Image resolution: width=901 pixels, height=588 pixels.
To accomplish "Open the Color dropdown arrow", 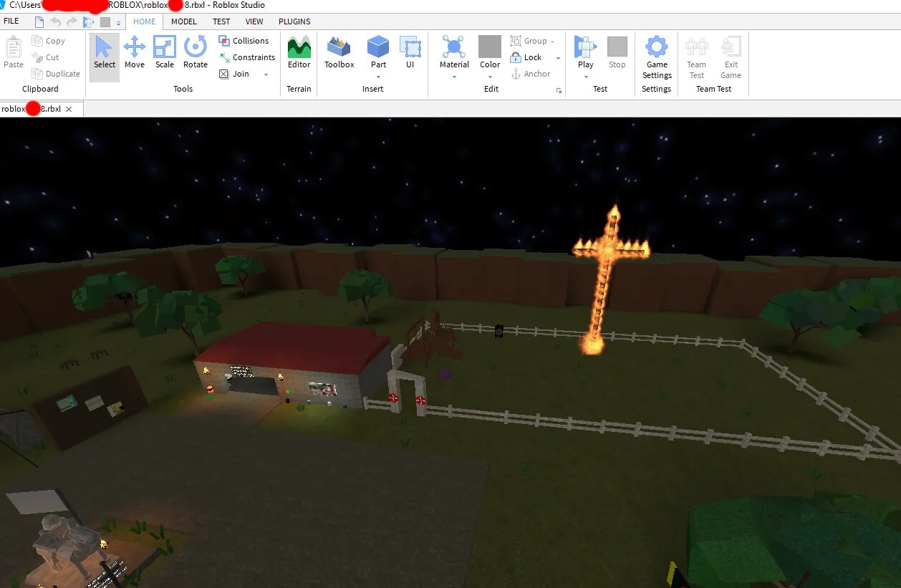I will coord(490,76).
